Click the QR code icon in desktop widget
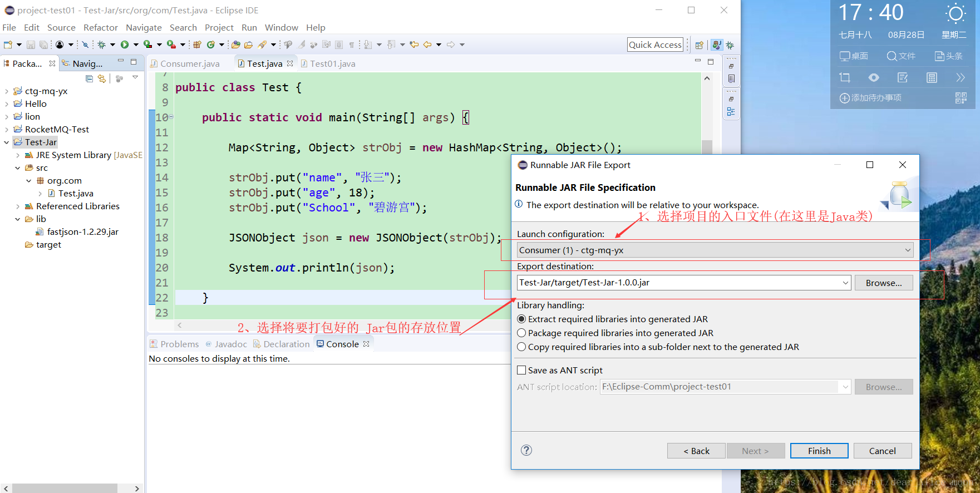The image size is (980, 493). (x=961, y=98)
